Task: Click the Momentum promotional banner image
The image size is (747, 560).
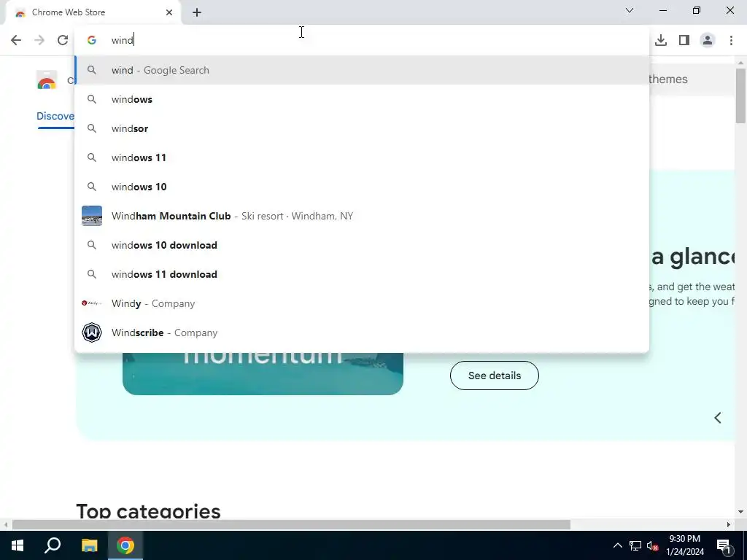Action: click(263, 374)
